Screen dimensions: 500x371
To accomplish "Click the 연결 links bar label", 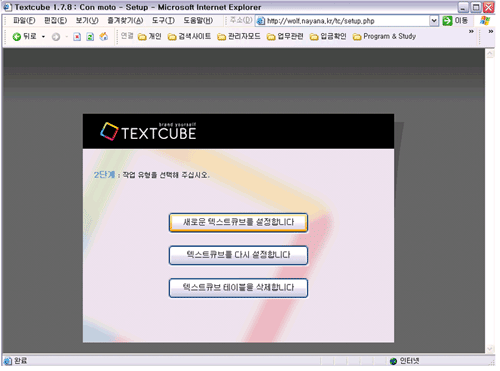I will click(x=127, y=36).
